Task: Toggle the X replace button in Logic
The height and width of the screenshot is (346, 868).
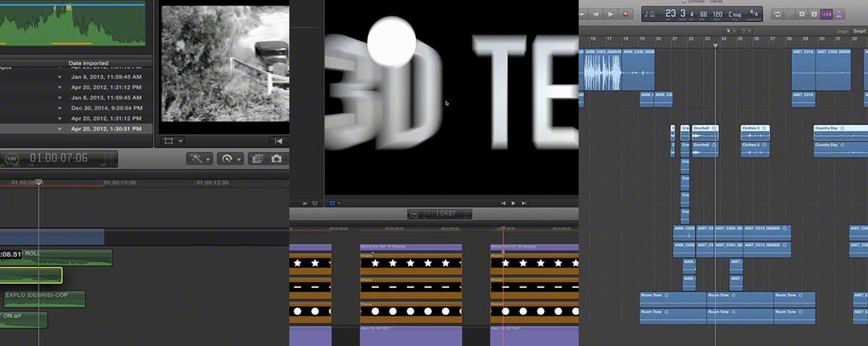Action: [x=801, y=14]
